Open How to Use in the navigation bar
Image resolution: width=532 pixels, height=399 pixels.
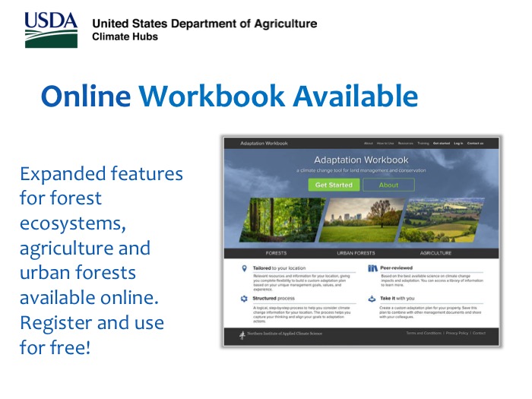(x=385, y=143)
